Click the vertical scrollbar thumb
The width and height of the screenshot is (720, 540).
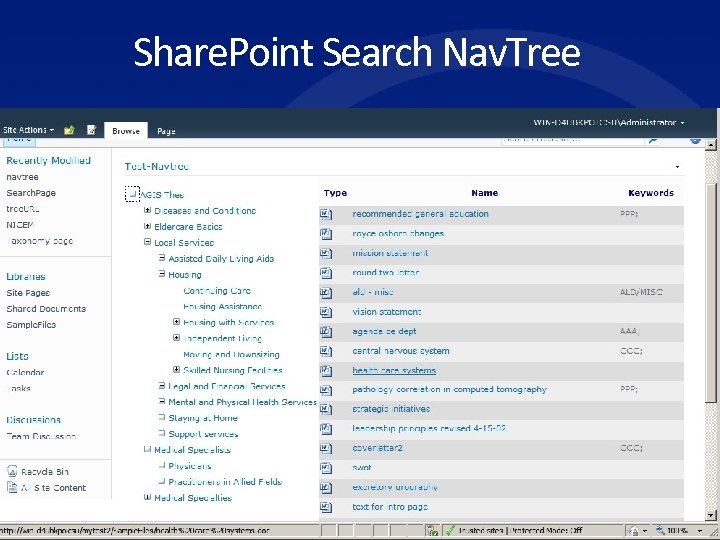coord(710,292)
